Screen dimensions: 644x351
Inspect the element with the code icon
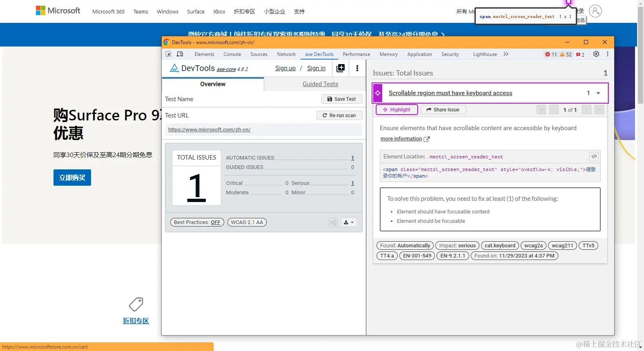pos(594,156)
